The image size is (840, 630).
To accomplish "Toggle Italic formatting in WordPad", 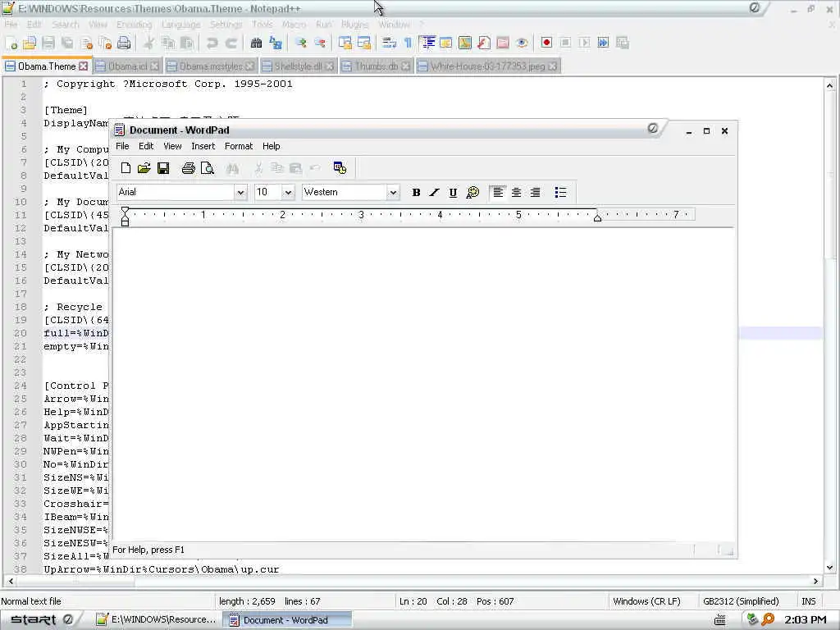I will point(435,192).
